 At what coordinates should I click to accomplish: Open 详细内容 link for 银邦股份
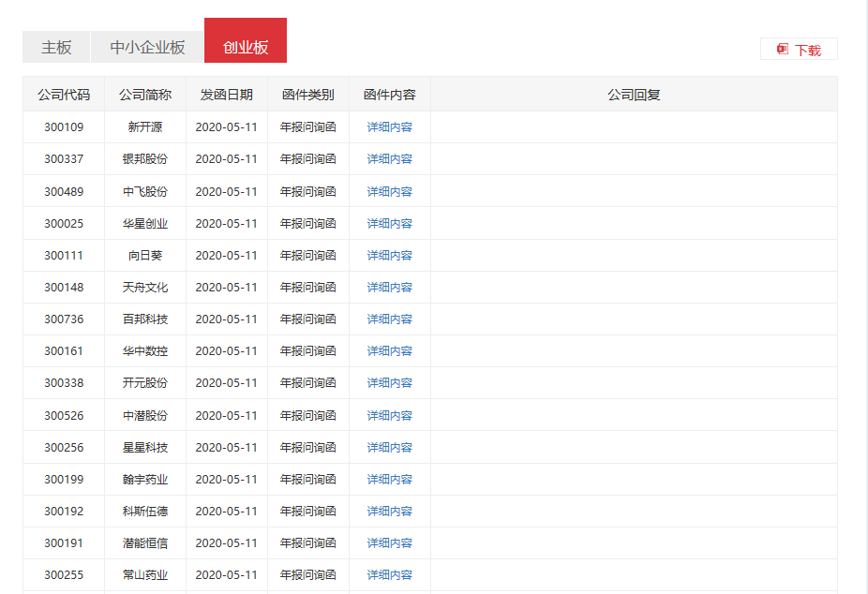tap(390, 159)
